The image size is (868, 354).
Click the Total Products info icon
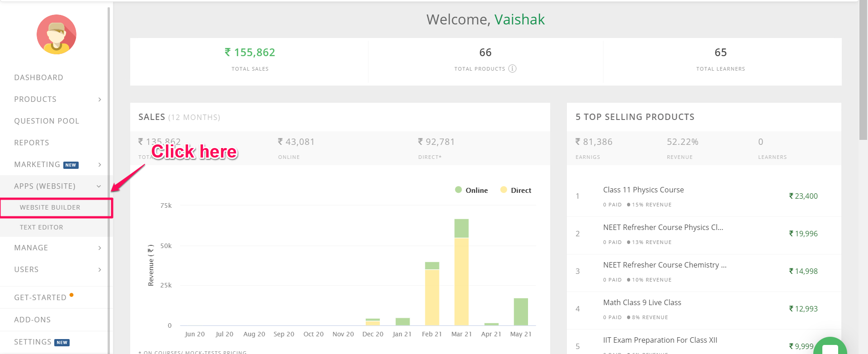[x=512, y=68]
